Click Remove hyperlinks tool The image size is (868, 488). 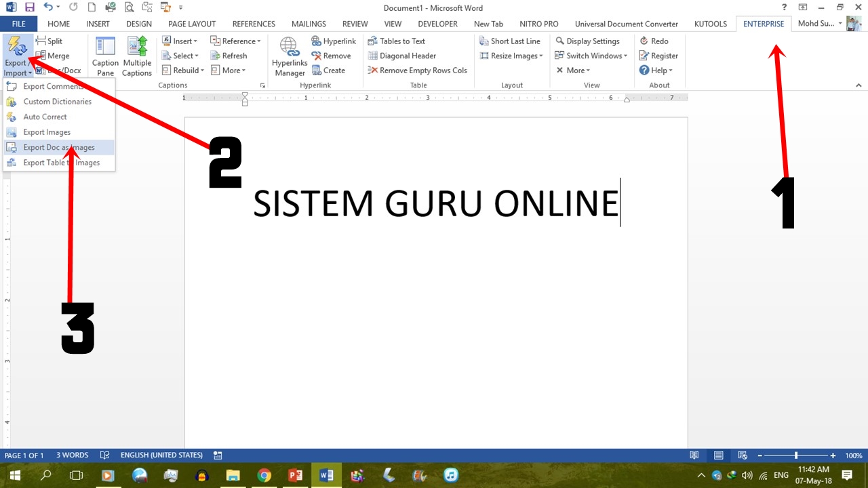pyautogui.click(x=331, y=56)
